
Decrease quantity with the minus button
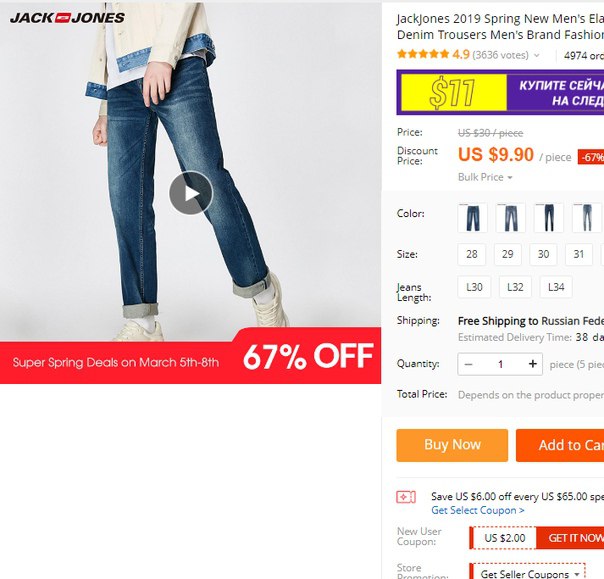click(468, 364)
